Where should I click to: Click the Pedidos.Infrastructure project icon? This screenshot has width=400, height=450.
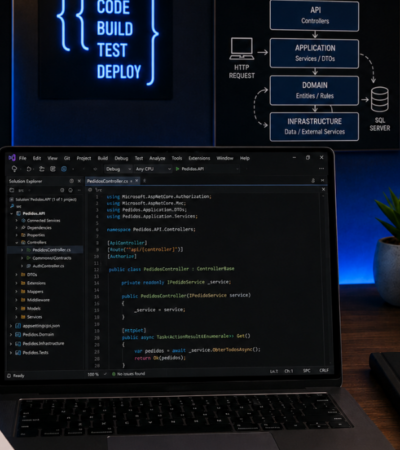point(18,344)
